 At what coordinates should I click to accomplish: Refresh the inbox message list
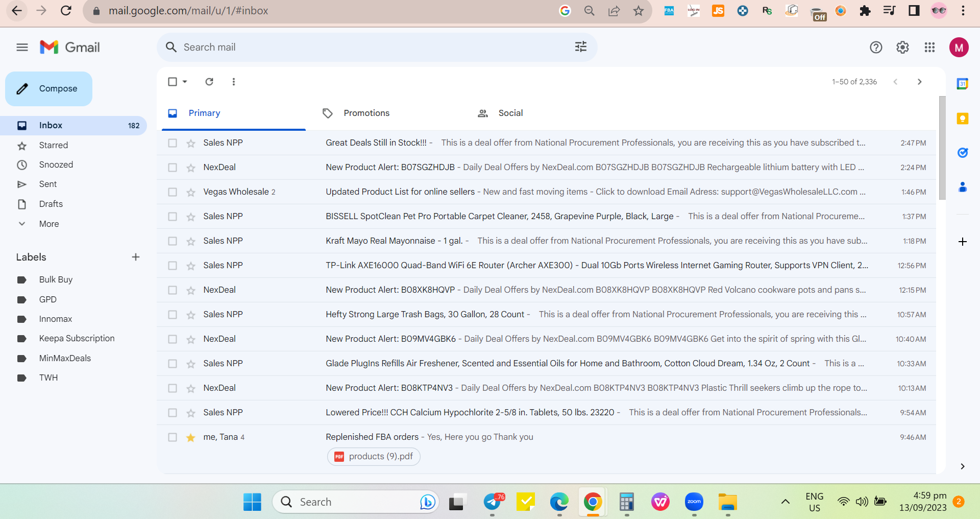pos(209,82)
